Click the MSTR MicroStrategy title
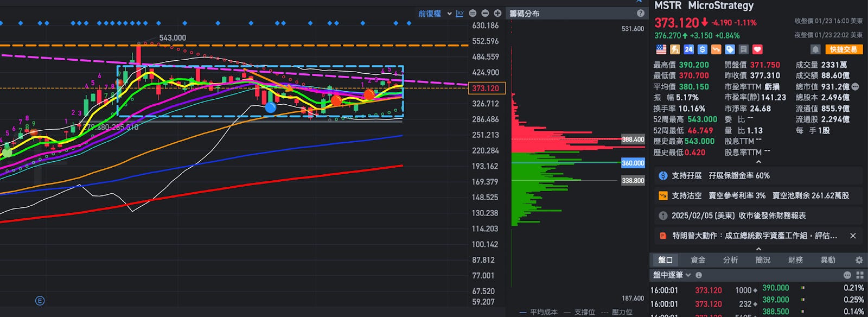868x317 pixels. [704, 5]
